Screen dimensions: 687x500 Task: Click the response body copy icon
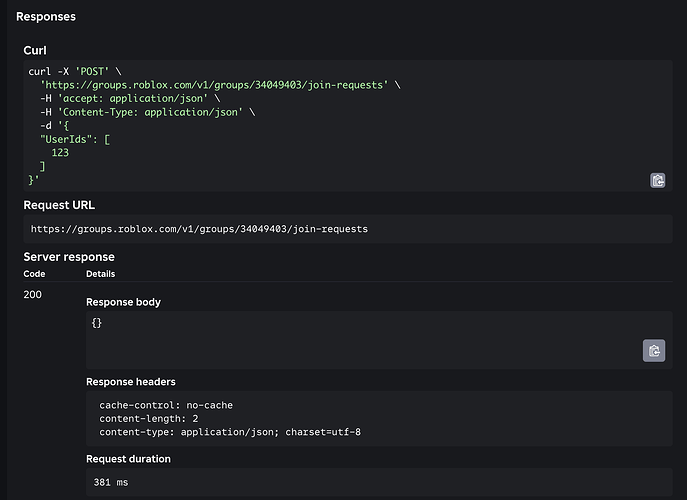(653, 350)
